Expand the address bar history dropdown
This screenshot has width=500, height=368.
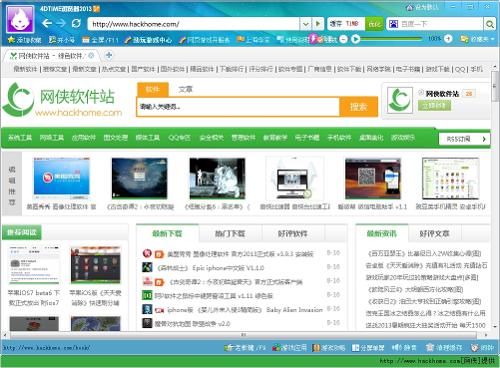tap(305, 24)
